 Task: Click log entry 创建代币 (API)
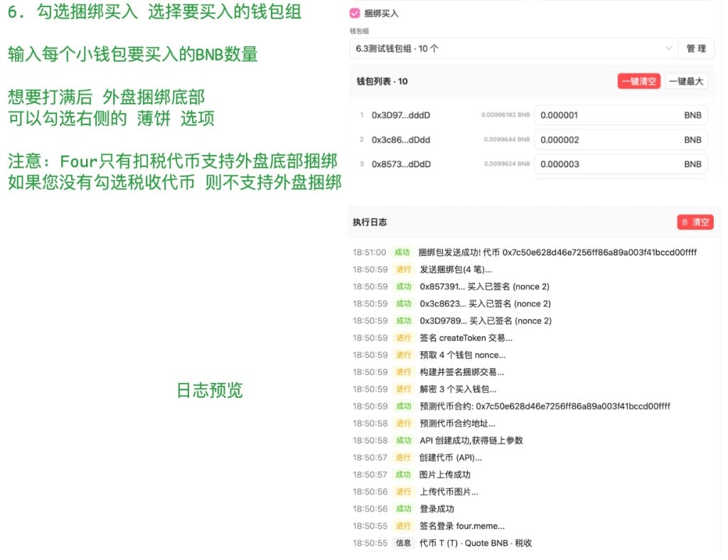(450, 458)
